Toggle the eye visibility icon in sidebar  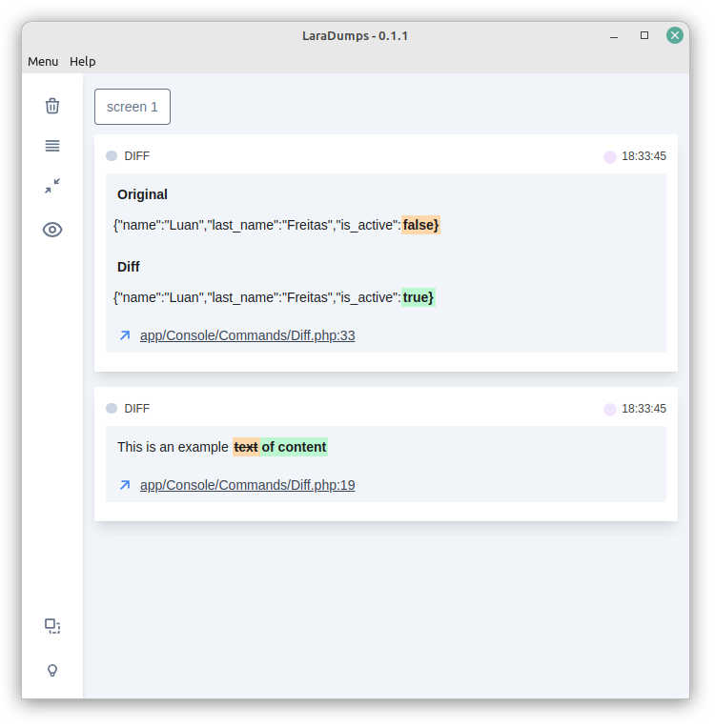(52, 230)
